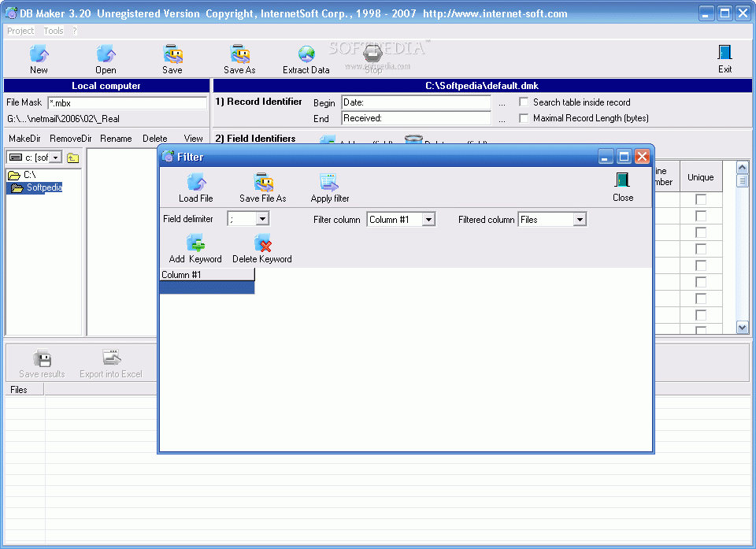This screenshot has height=549, width=756.
Task: Click the Save project icon
Action: (x=172, y=54)
